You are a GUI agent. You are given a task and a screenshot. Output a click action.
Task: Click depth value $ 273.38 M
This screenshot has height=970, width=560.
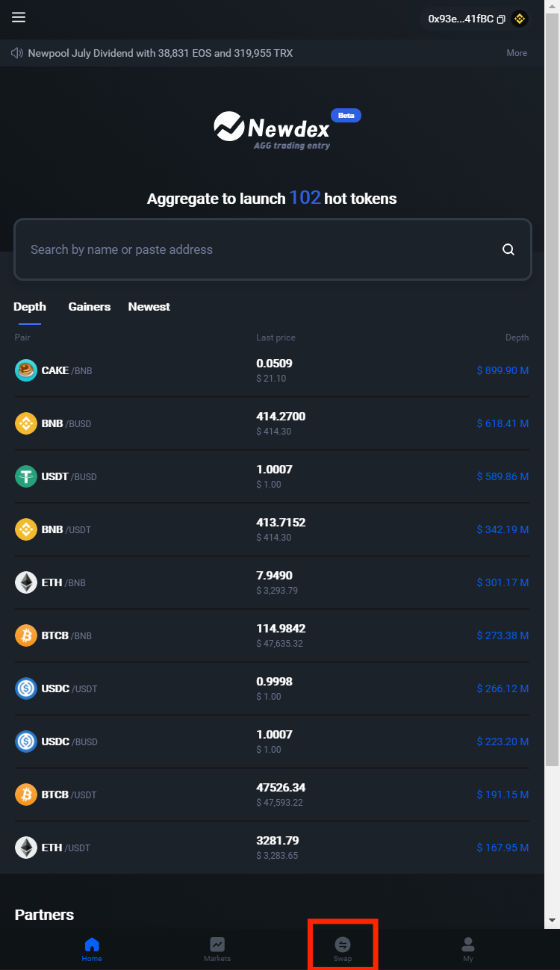point(503,635)
